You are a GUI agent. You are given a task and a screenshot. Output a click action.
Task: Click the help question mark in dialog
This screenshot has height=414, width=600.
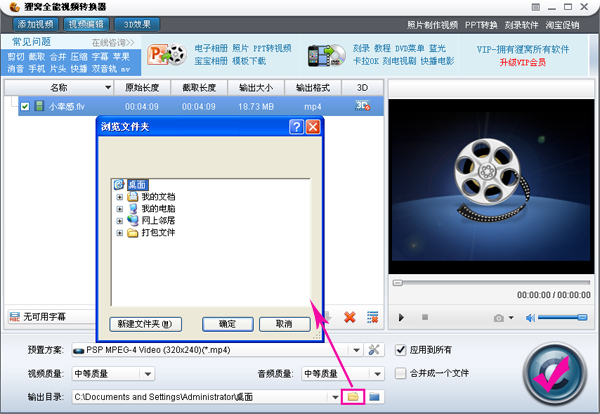coord(297,127)
